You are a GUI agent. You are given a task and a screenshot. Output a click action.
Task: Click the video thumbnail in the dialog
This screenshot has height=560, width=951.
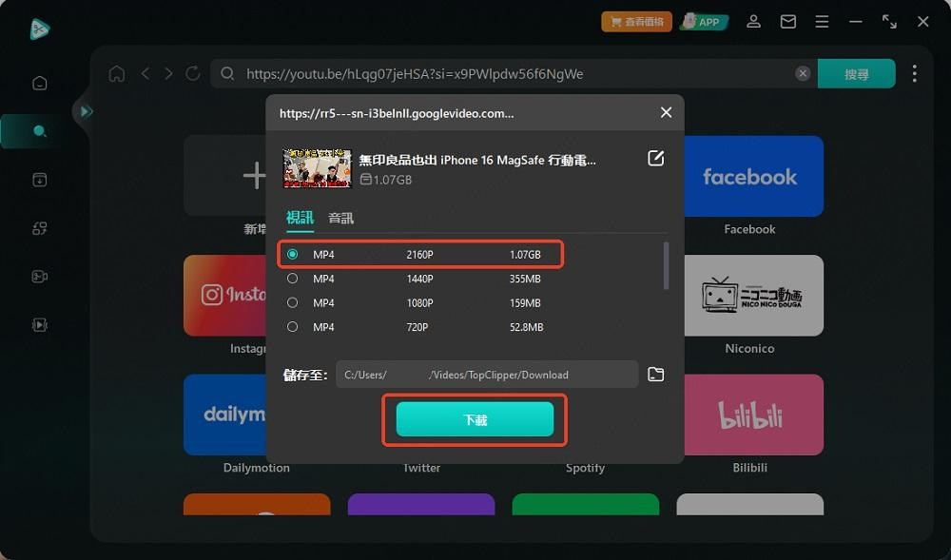pos(318,168)
